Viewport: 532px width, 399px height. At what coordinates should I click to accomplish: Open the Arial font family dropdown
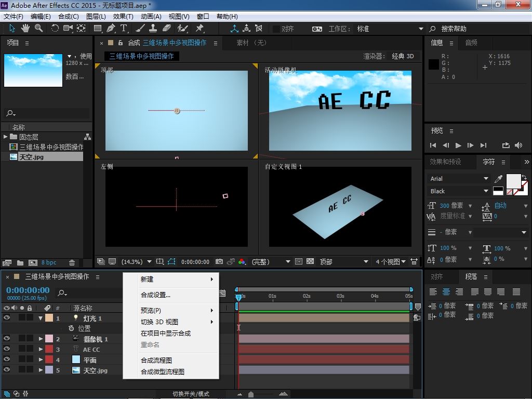pyautogui.click(x=459, y=179)
